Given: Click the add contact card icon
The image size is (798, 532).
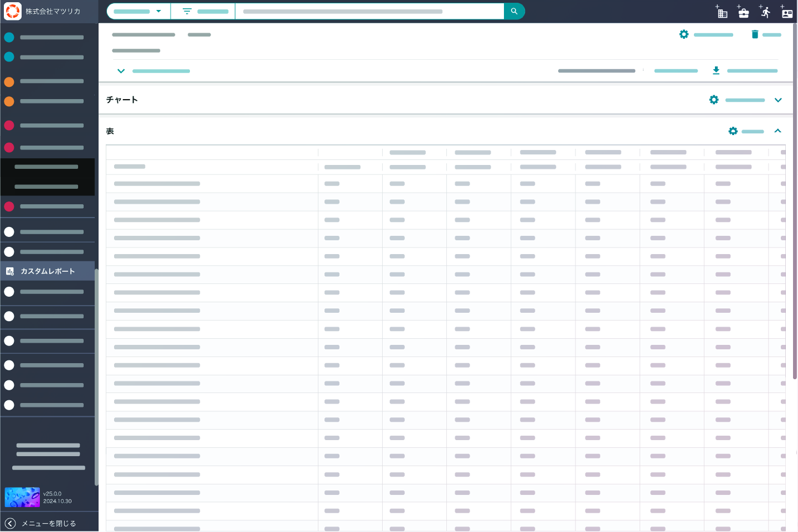Looking at the screenshot, I should pos(786,12).
